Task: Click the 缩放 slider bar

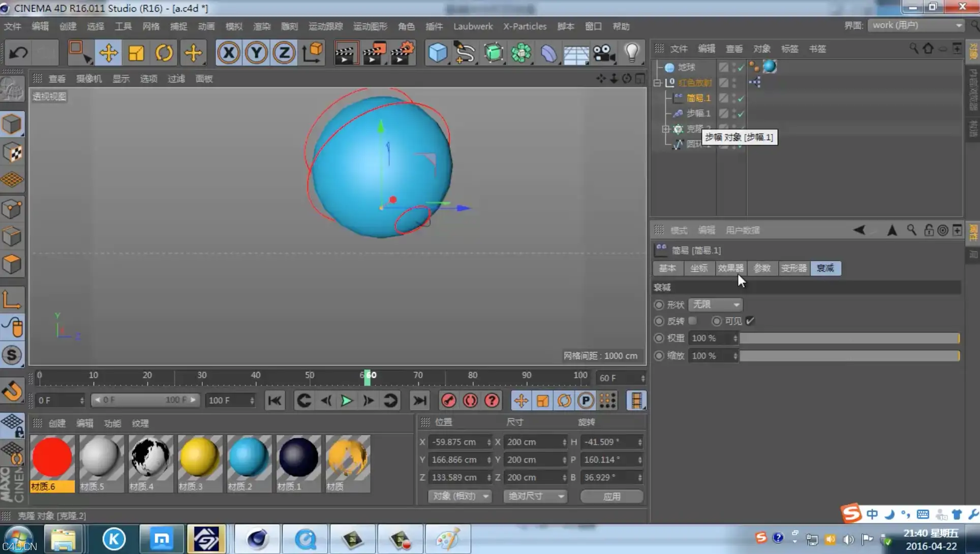Action: click(x=849, y=356)
